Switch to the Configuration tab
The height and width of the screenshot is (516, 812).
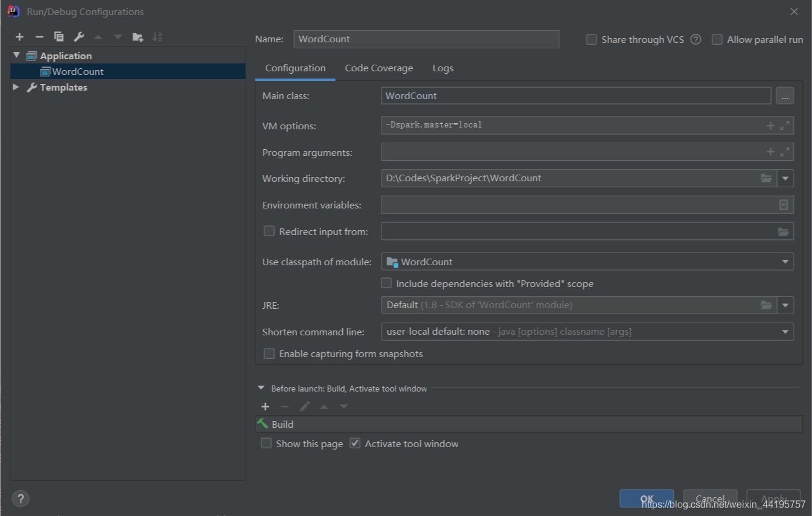295,68
